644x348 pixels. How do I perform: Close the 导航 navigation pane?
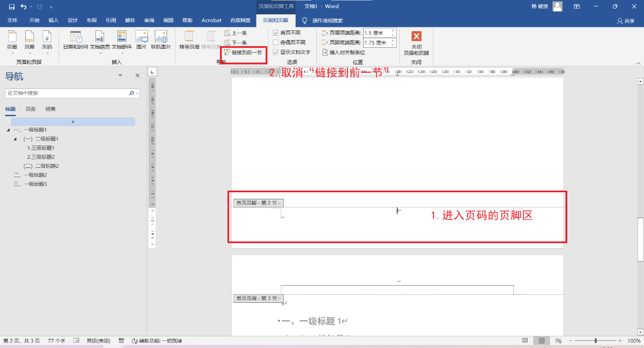tap(137, 76)
